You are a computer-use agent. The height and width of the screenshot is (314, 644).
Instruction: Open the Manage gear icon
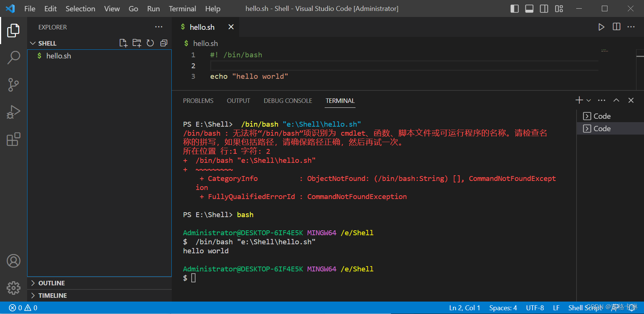click(x=14, y=288)
